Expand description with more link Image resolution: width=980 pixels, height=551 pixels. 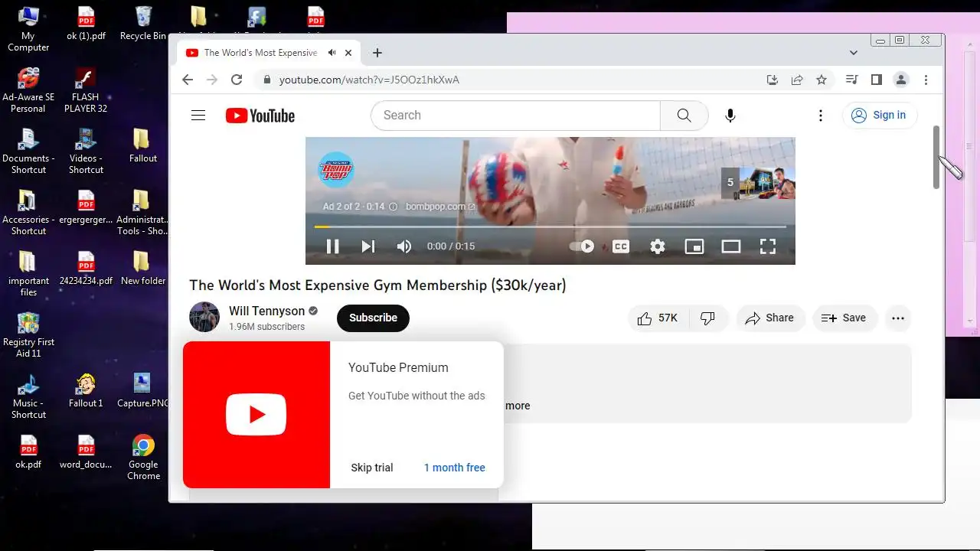(x=518, y=406)
